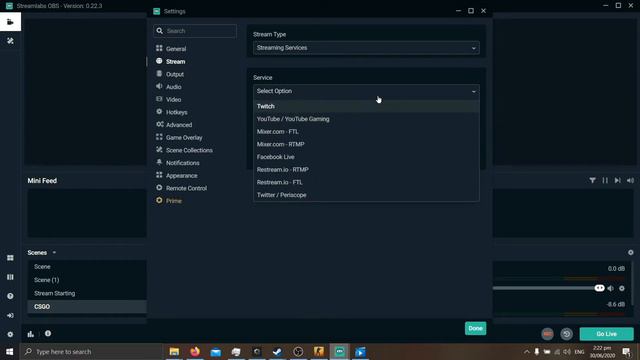Viewport: 640px width, 360px height.
Task: Expand the Stream Type dropdown
Action: 366,48
